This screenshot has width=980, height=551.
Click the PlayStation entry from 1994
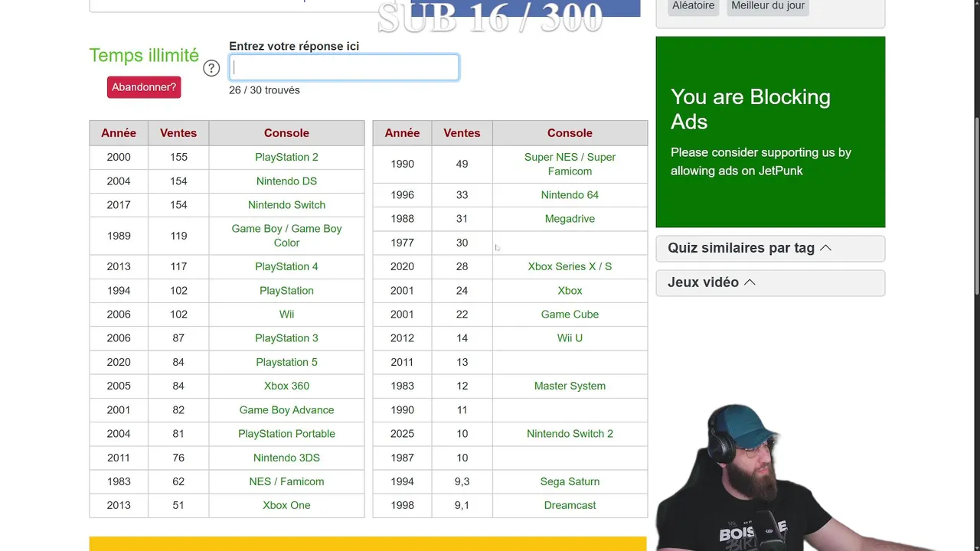click(x=286, y=291)
